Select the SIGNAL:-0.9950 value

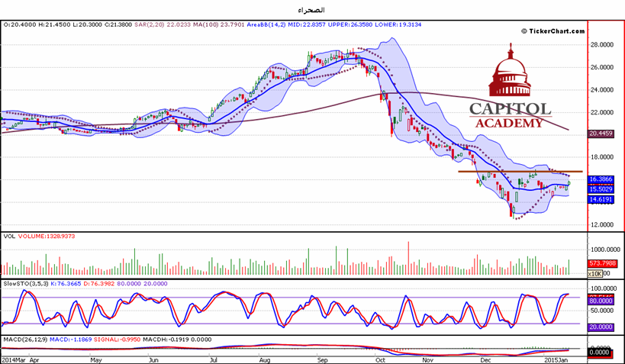(118, 340)
